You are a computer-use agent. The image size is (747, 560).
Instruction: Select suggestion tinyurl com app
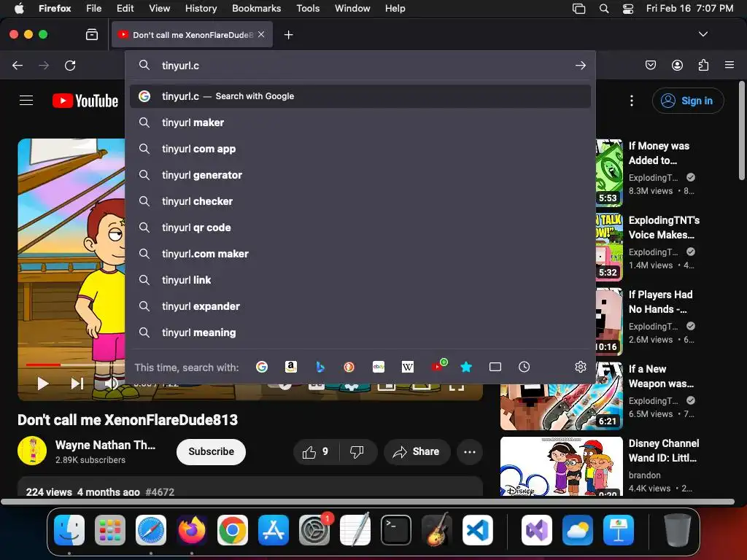click(360, 149)
